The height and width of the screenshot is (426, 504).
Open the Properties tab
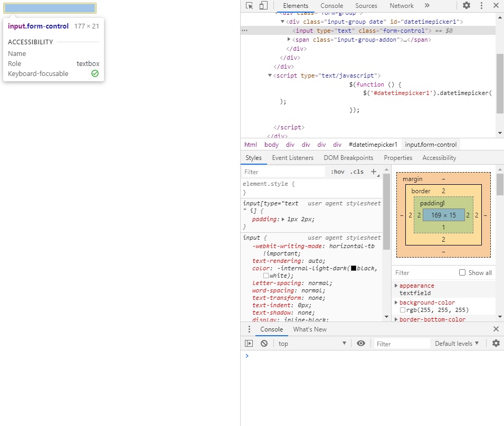tap(398, 158)
